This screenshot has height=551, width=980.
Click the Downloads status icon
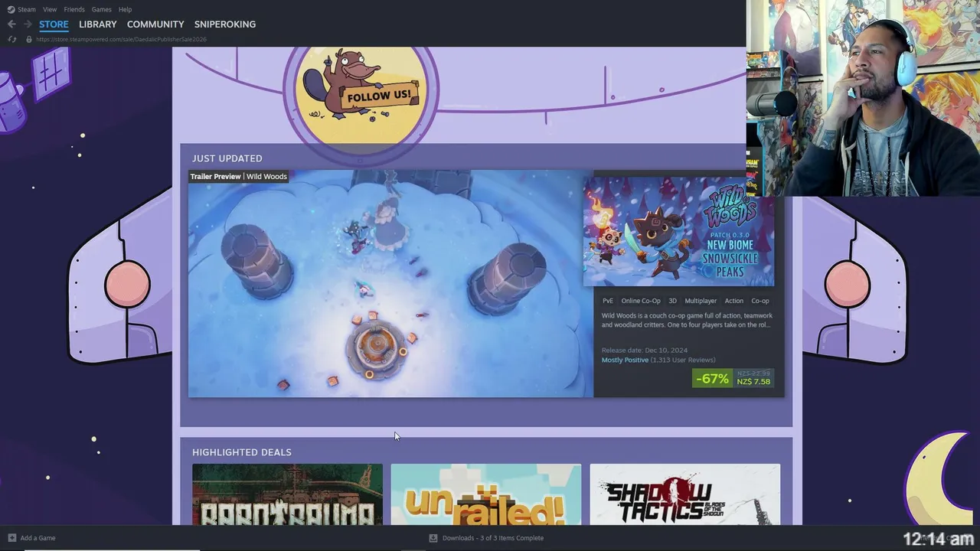click(x=433, y=538)
